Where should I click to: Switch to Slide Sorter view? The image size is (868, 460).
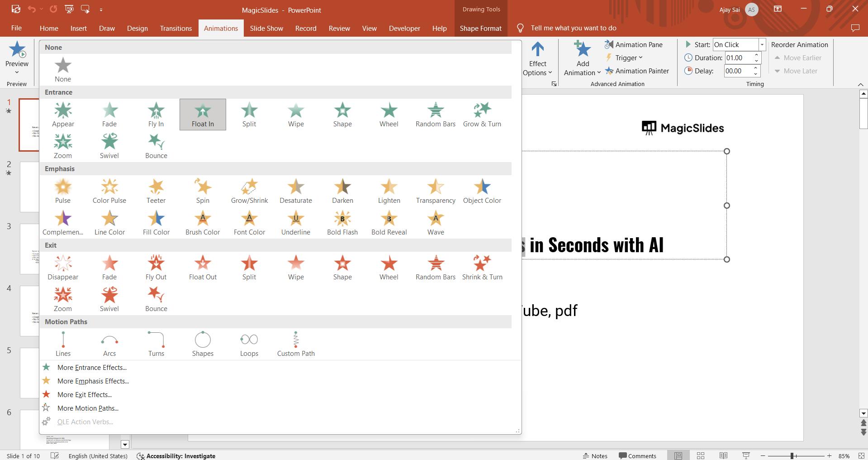pos(701,456)
